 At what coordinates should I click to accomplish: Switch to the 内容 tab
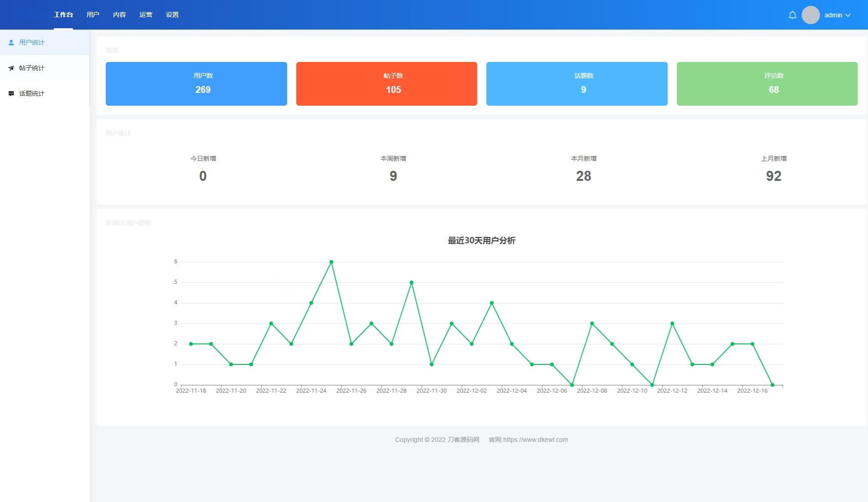[x=119, y=14]
